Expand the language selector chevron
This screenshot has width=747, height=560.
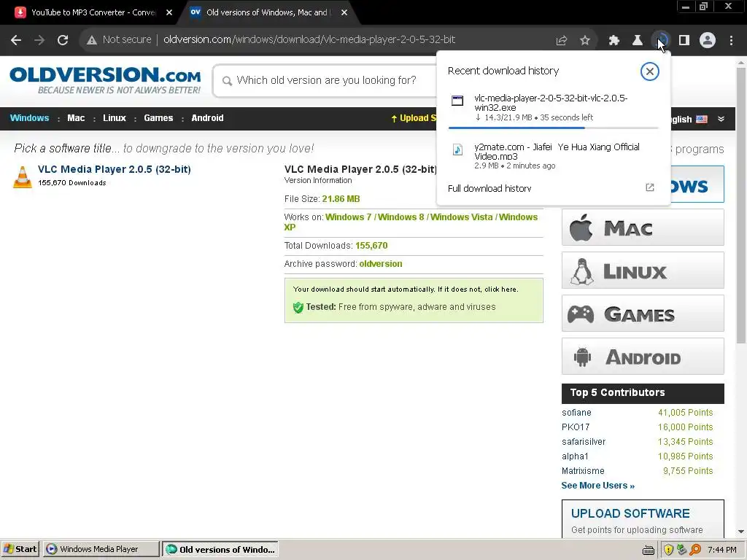(x=721, y=119)
